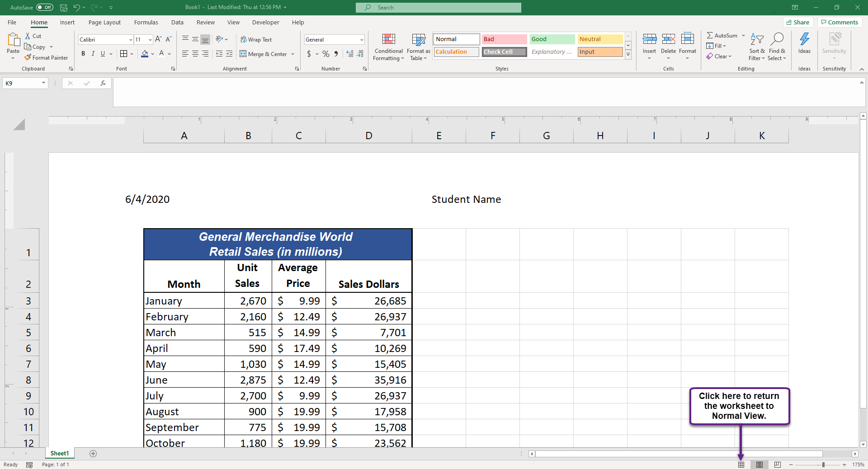Image resolution: width=868 pixels, height=469 pixels.
Task: Select Middle Align
Action: click(195, 39)
